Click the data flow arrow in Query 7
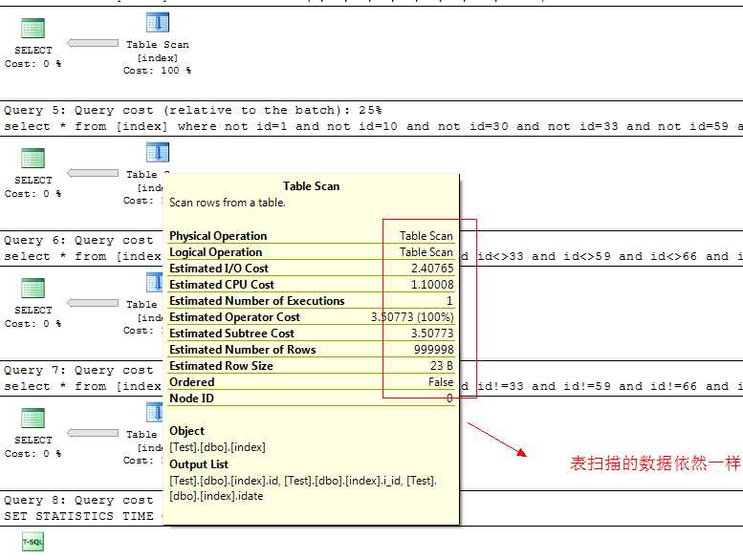Image resolution: width=743 pixels, height=560 pixels. [93, 433]
